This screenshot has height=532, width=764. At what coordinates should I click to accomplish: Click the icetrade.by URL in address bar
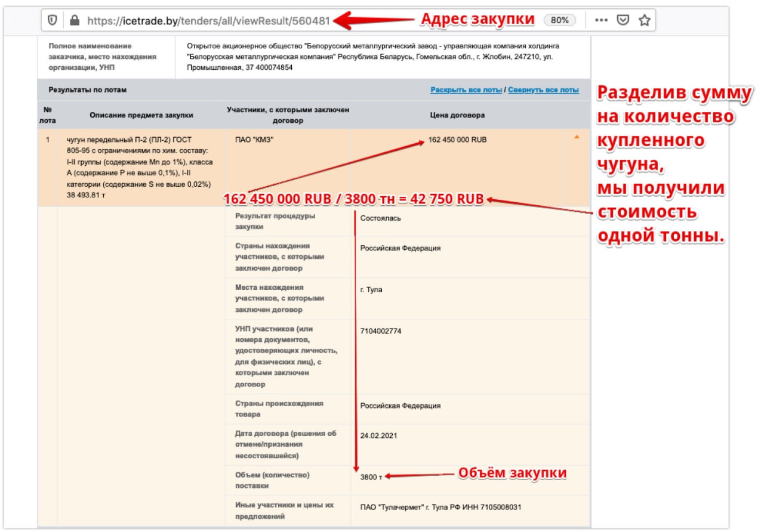point(208,20)
